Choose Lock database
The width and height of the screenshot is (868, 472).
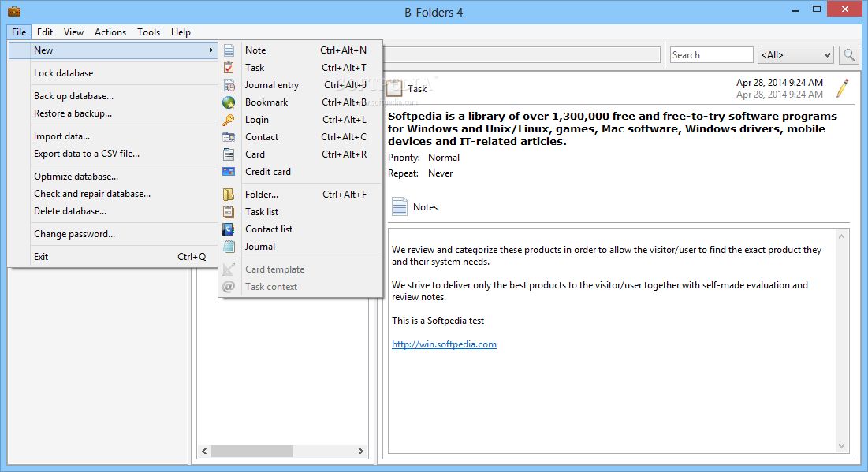[113, 73]
